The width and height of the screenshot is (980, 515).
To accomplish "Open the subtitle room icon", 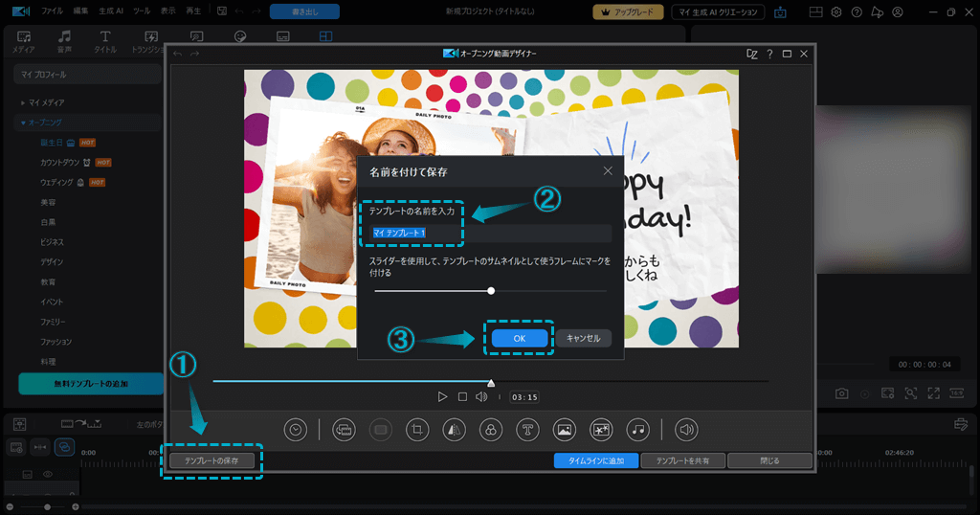I will tap(283, 37).
